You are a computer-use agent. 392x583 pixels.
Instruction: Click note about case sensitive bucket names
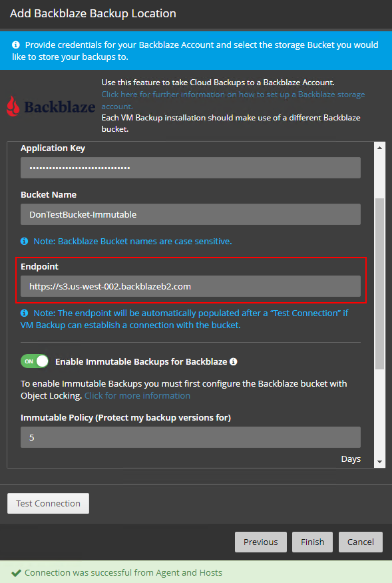[133, 242]
